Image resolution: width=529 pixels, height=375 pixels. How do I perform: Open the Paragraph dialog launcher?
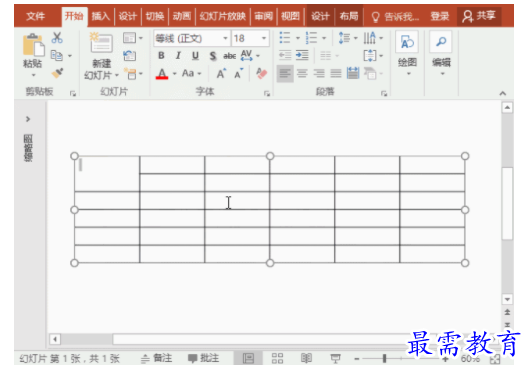click(384, 94)
